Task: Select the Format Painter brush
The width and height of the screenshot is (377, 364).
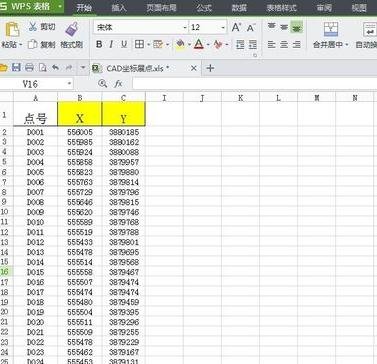Action: pyautogui.click(x=72, y=29)
